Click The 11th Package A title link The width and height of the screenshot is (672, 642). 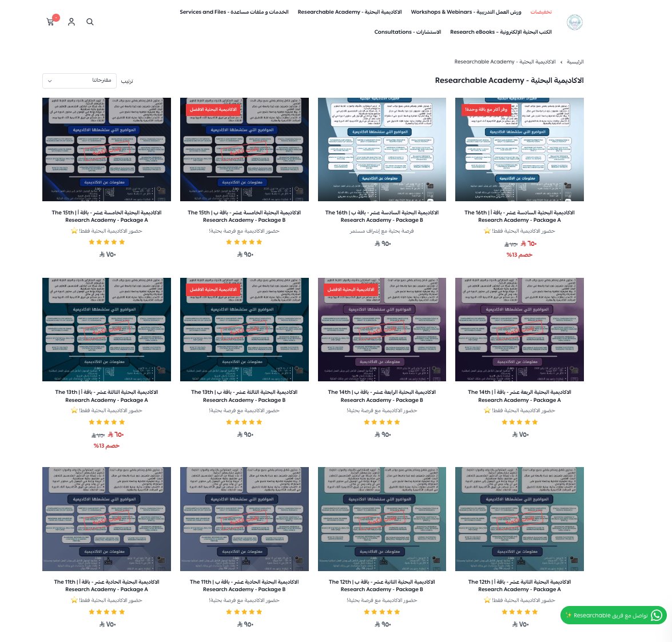tap(107, 585)
